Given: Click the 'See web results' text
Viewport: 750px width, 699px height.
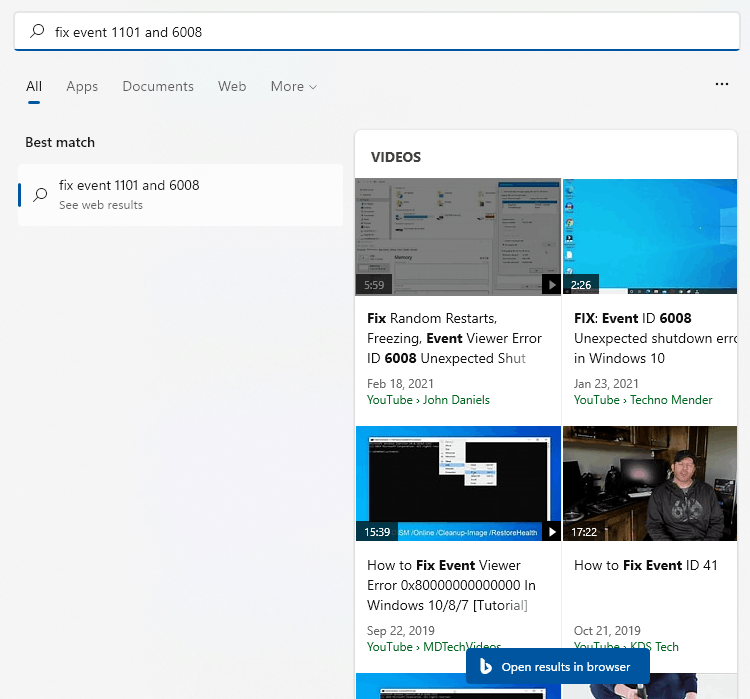Looking at the screenshot, I should click(x=101, y=205).
